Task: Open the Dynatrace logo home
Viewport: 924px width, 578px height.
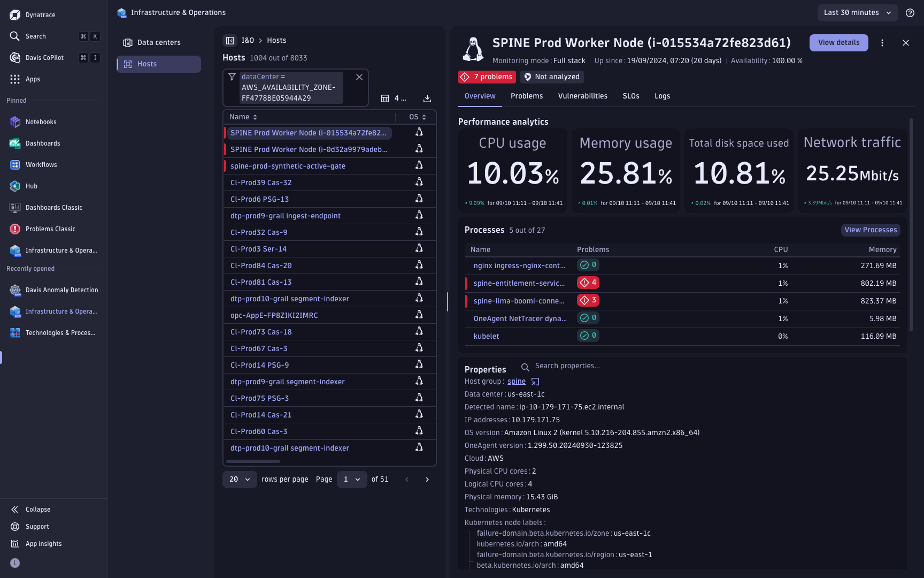Action: tap(15, 15)
